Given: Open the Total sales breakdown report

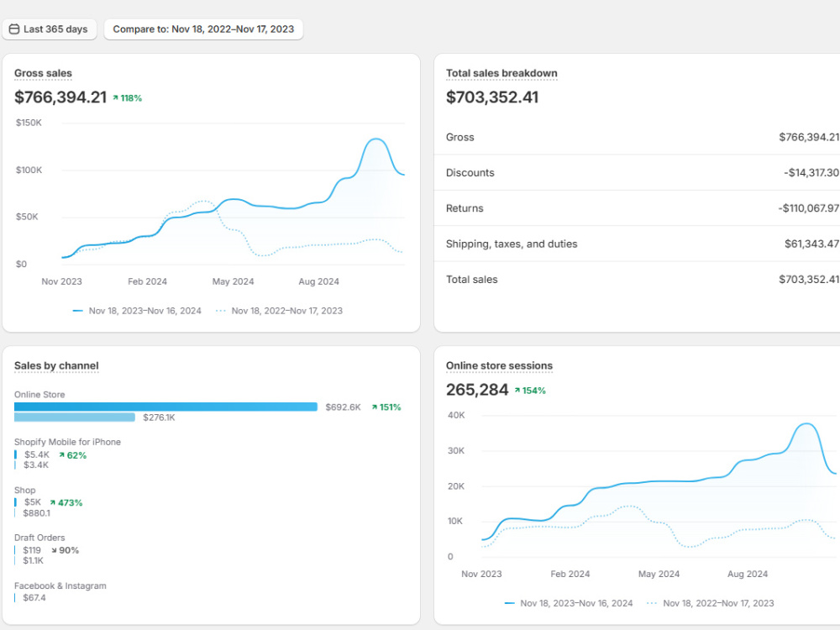Looking at the screenshot, I should (x=501, y=73).
